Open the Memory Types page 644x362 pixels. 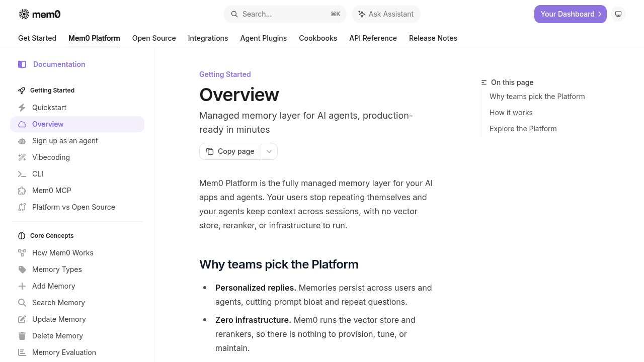77,269
